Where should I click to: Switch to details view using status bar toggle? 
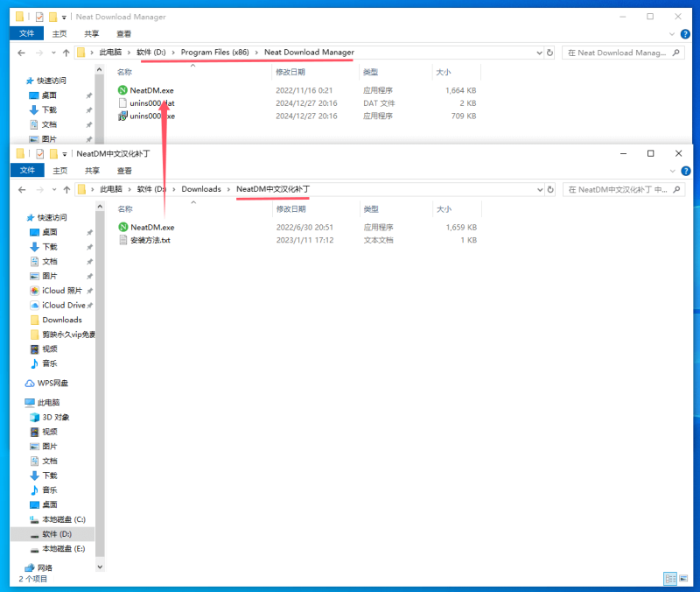[x=669, y=578]
